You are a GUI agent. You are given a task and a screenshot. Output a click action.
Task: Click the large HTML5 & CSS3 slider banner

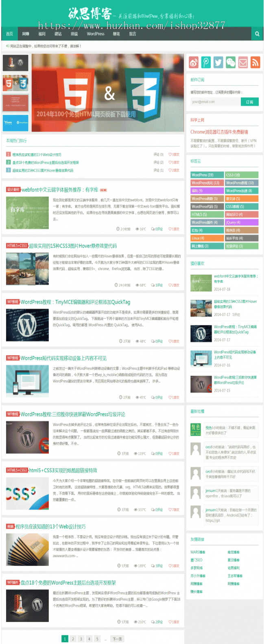[x=108, y=93]
